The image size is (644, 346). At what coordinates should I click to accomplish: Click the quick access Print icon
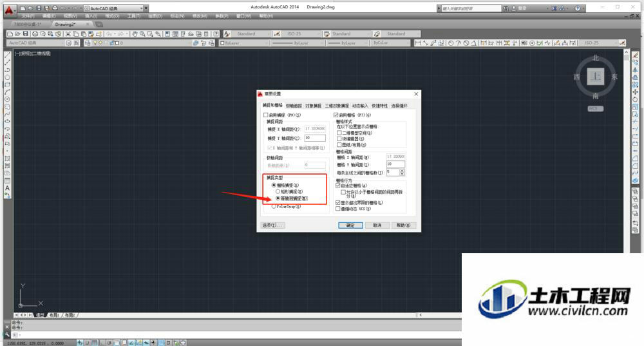[x=55, y=8]
